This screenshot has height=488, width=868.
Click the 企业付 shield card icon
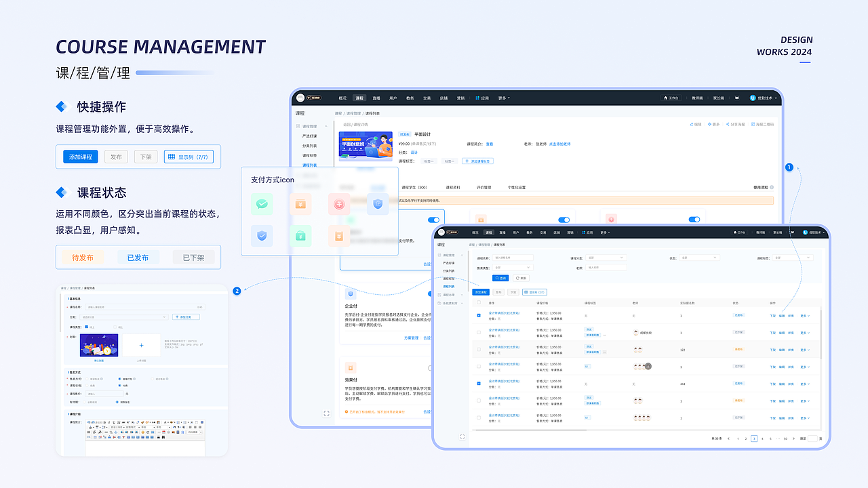pos(351,293)
